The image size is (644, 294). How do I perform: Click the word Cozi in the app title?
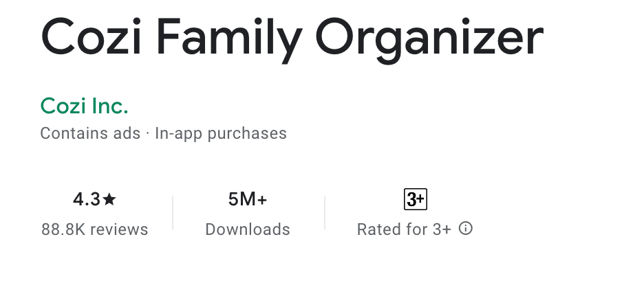[x=92, y=37]
